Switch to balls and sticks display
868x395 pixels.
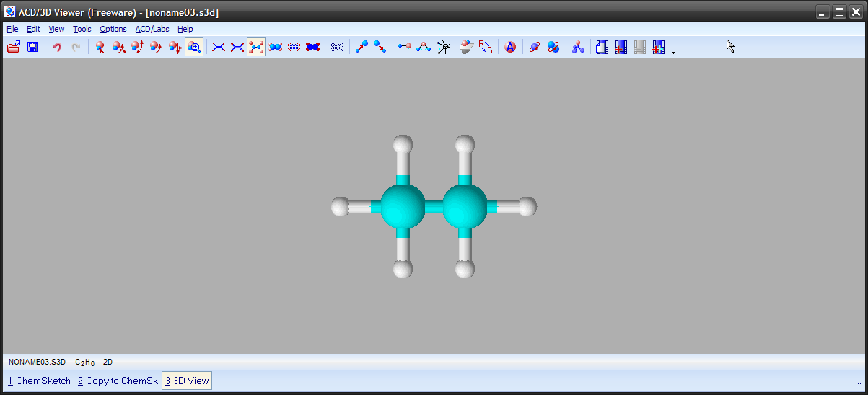[x=255, y=48]
